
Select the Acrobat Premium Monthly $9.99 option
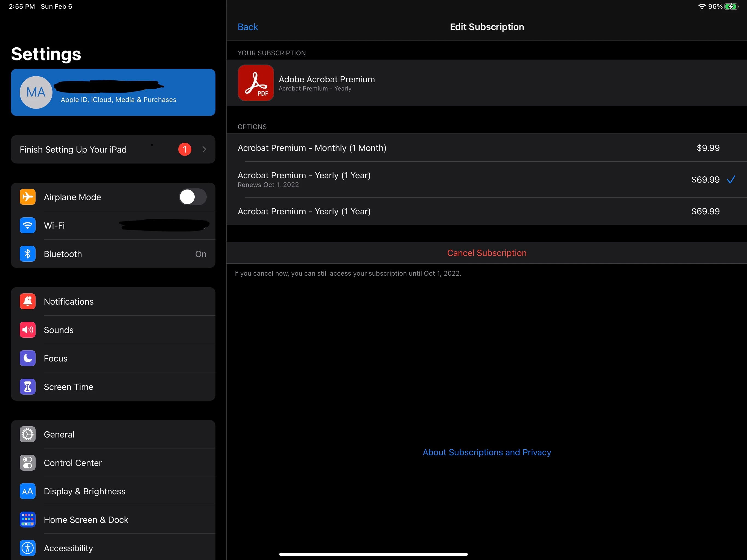pos(486,148)
